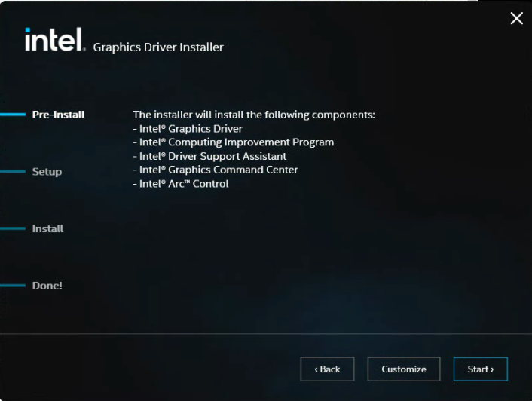Go back using the Back button
Viewport: 532px width, 401px height.
[327, 369]
